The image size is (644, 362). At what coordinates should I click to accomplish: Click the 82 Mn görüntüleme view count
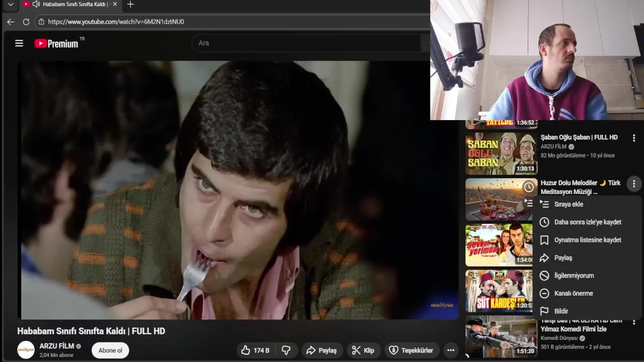[x=563, y=156]
